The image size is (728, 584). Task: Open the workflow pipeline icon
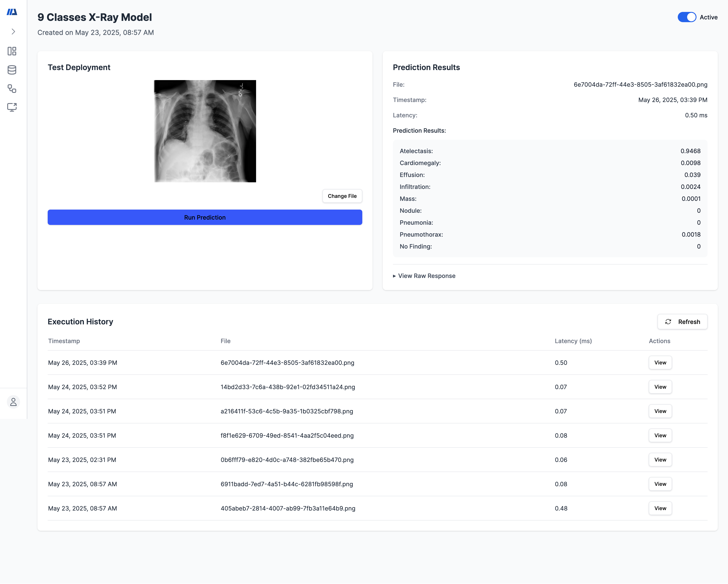(12, 89)
